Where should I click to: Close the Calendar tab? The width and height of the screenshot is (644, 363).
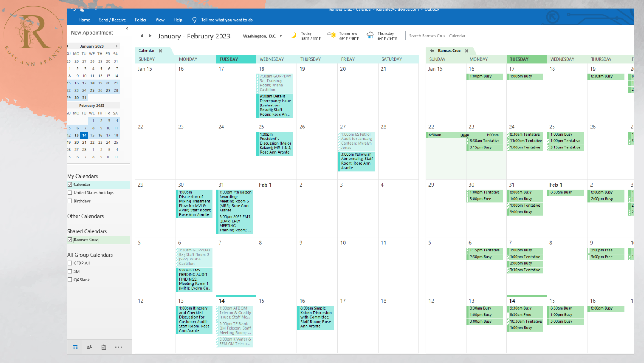pos(161,51)
